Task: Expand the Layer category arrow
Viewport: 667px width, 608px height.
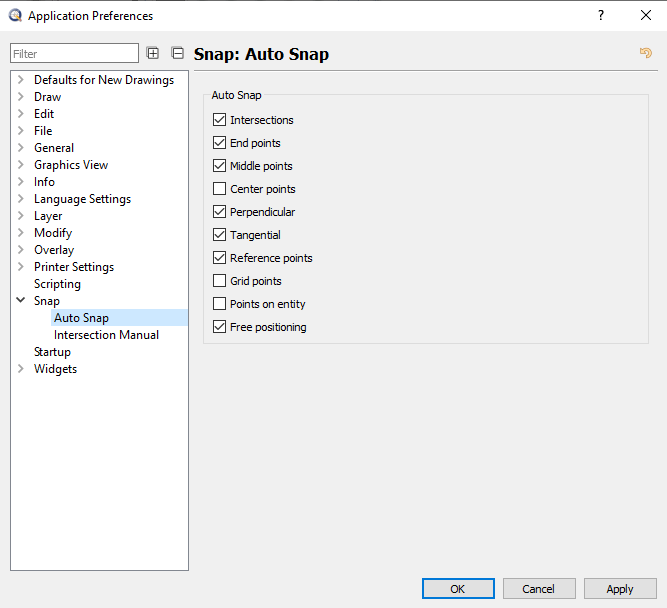Action: pos(20,216)
